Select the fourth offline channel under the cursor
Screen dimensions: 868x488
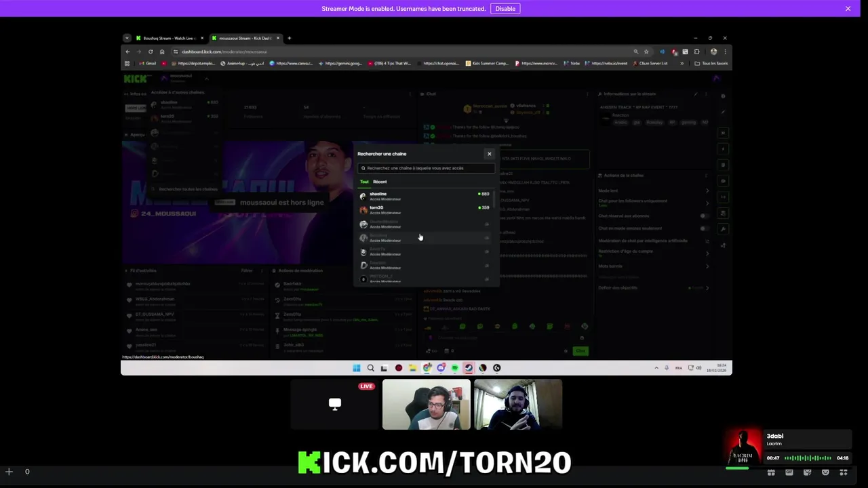(425, 238)
